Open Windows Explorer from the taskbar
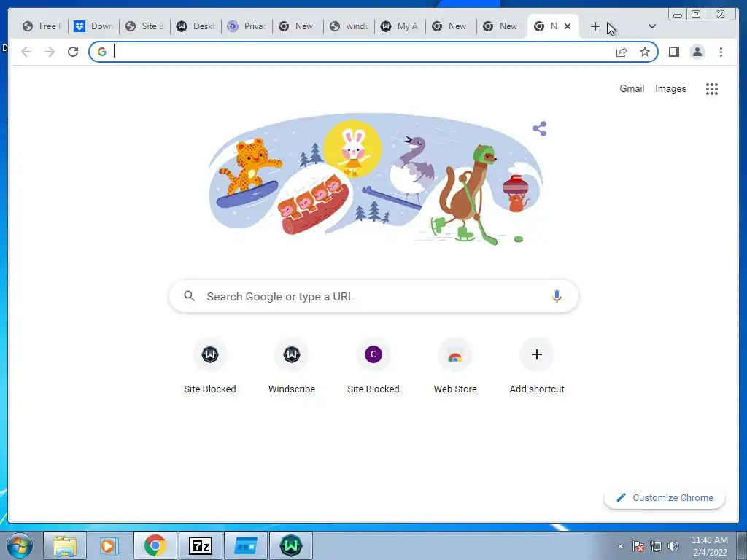 (x=65, y=545)
